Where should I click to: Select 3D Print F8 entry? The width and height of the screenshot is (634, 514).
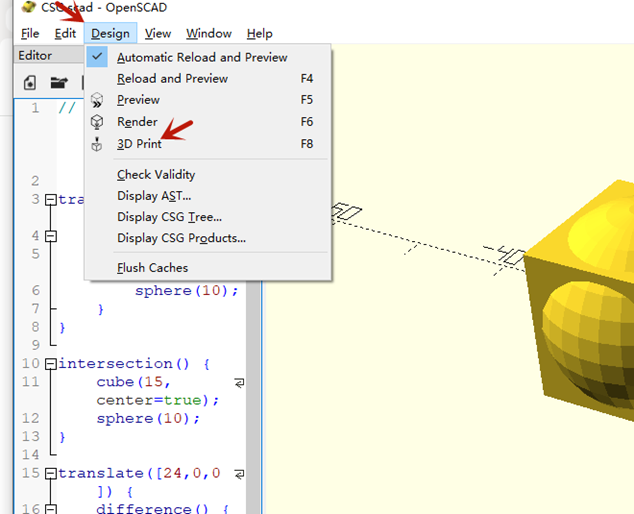tap(208, 144)
